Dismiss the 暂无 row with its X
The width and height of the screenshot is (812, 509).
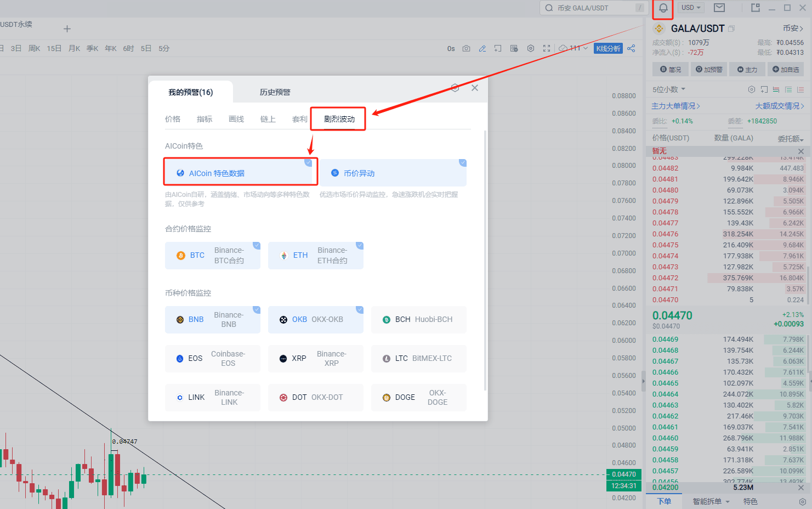[x=801, y=151]
